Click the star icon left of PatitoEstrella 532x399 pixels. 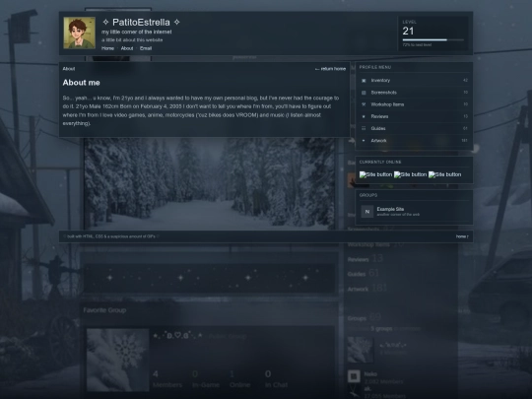coord(105,22)
